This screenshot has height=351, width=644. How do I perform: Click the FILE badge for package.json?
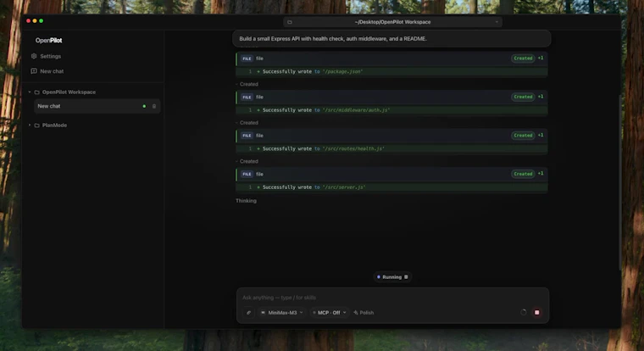247,58
